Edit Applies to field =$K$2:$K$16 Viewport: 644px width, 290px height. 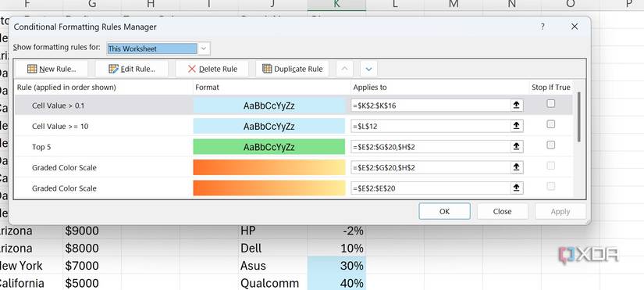430,106
